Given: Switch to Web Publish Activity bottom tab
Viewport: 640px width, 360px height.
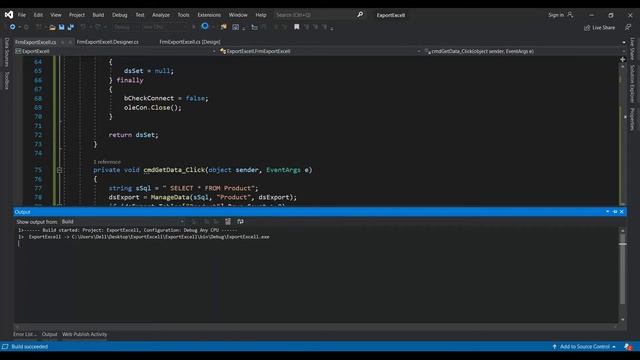Looking at the screenshot, I should [84, 334].
